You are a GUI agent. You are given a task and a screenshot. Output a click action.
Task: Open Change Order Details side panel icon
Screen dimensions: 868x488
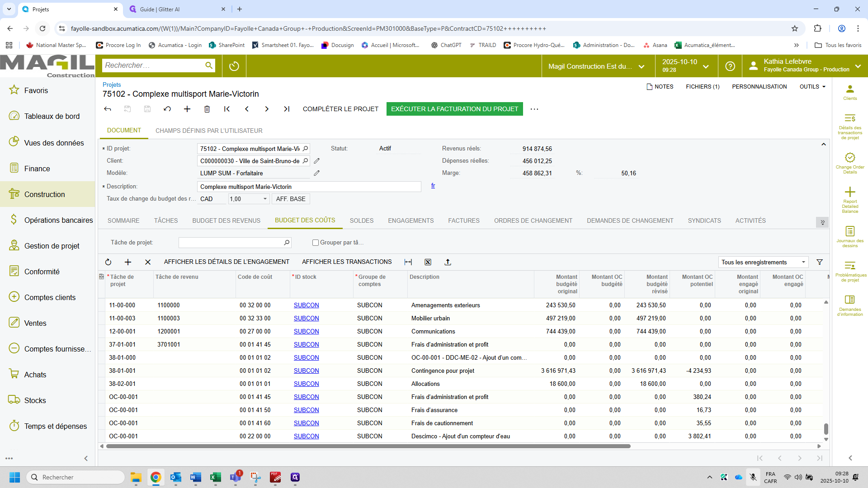[850, 162]
